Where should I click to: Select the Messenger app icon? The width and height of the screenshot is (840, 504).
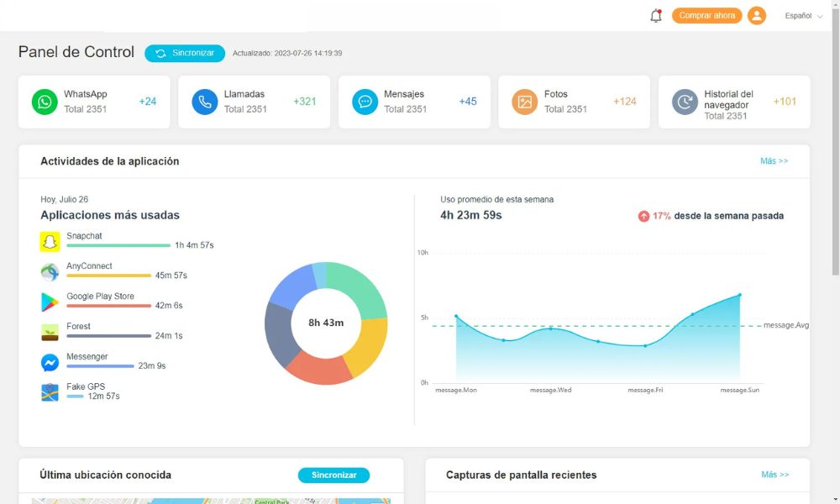[50, 363]
